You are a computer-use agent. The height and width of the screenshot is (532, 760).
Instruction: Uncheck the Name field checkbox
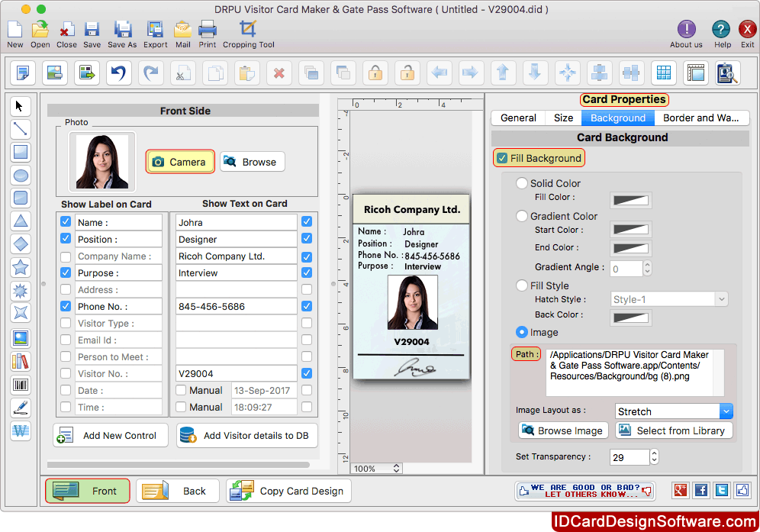pos(65,221)
